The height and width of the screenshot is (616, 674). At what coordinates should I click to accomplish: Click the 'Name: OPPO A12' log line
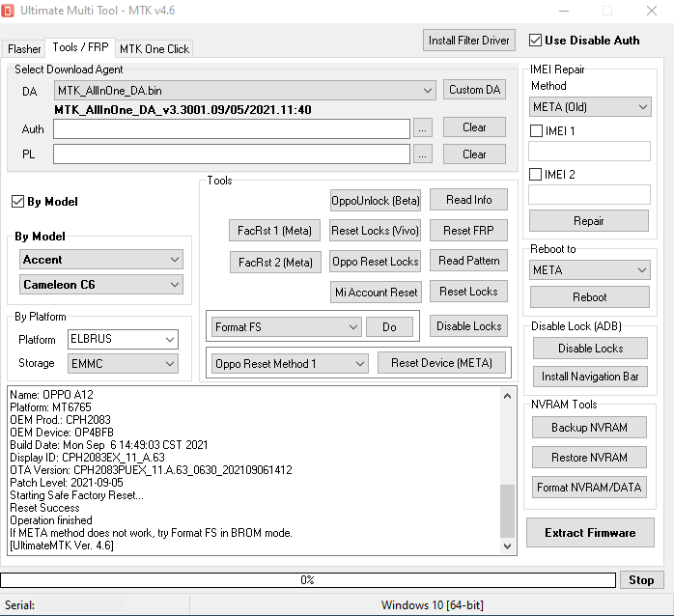[x=51, y=394]
